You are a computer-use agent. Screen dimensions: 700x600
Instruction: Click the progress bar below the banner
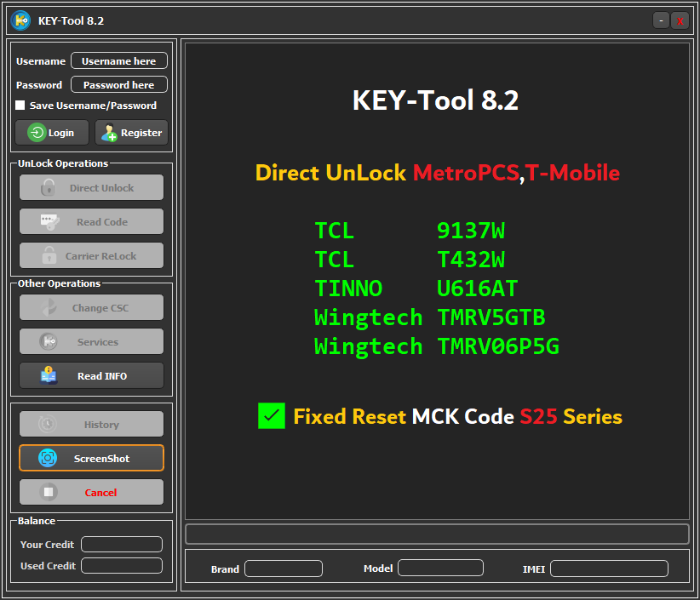[438, 534]
